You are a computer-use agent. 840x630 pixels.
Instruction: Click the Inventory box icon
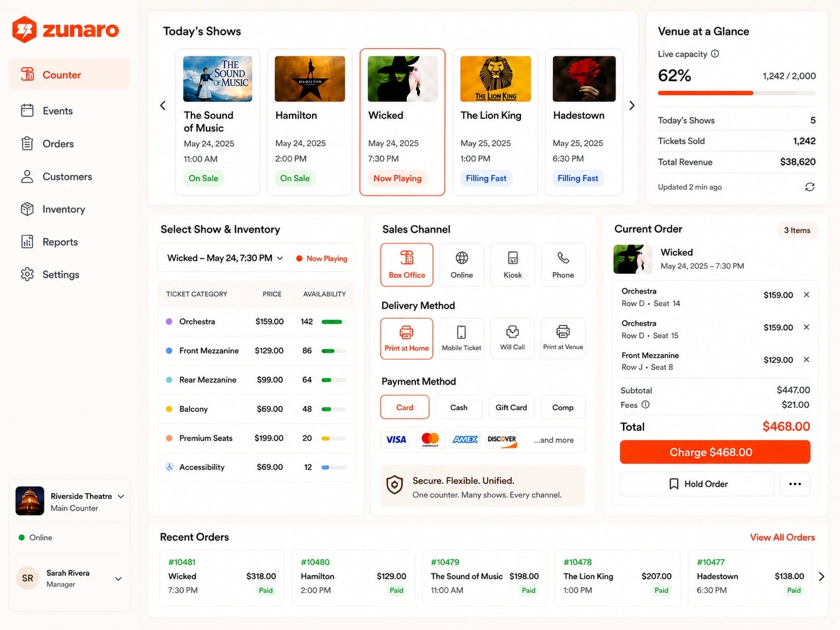point(27,209)
